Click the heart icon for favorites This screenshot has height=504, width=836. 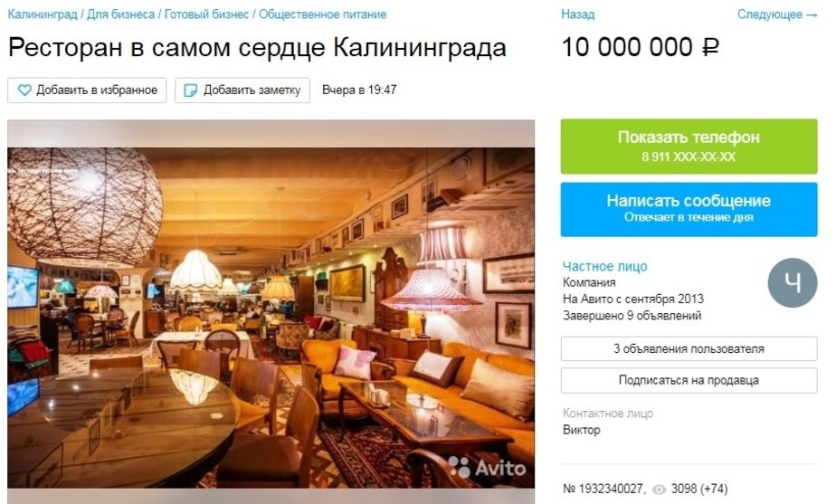tap(24, 90)
